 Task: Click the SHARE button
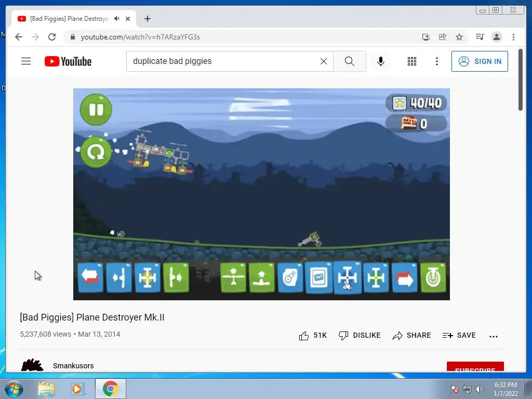point(411,336)
